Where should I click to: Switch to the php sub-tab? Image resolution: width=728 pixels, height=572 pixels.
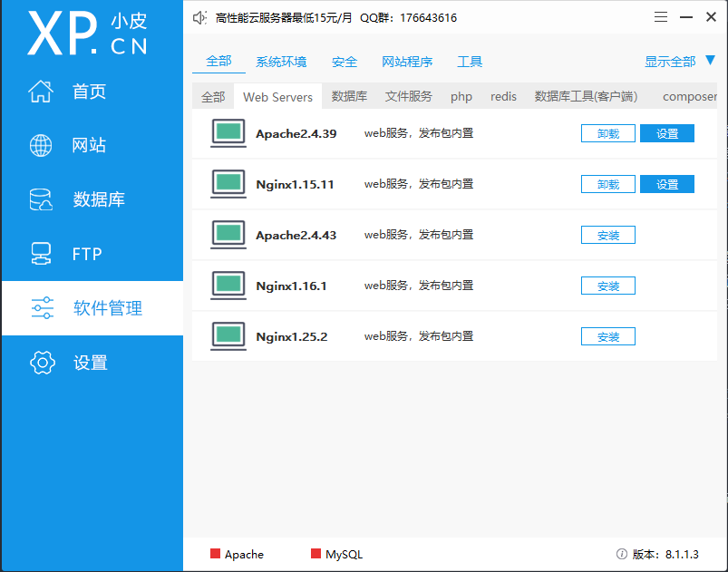click(461, 97)
